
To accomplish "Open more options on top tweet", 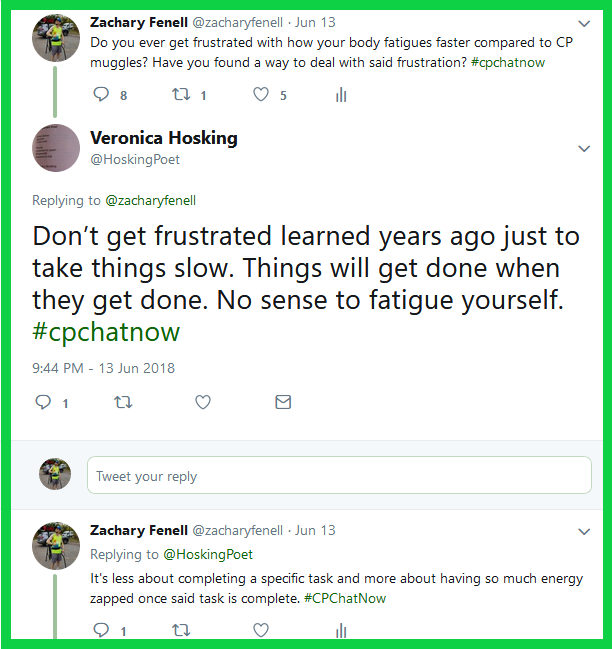I will pyautogui.click(x=585, y=22).
